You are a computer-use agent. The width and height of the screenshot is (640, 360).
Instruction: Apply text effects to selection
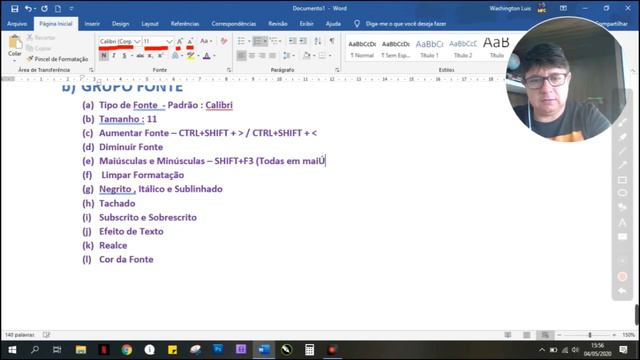(x=175, y=56)
